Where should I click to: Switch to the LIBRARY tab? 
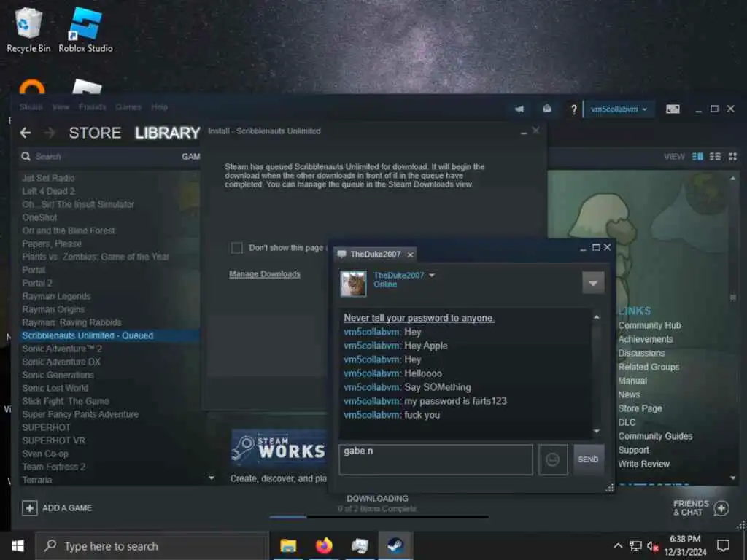tap(167, 133)
